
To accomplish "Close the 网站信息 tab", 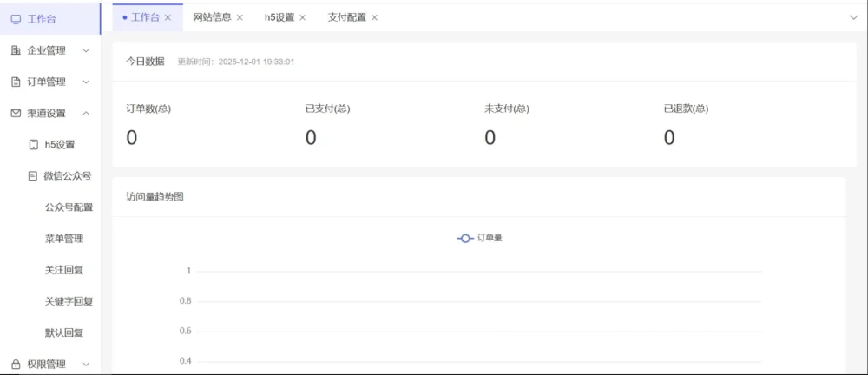I will (240, 17).
